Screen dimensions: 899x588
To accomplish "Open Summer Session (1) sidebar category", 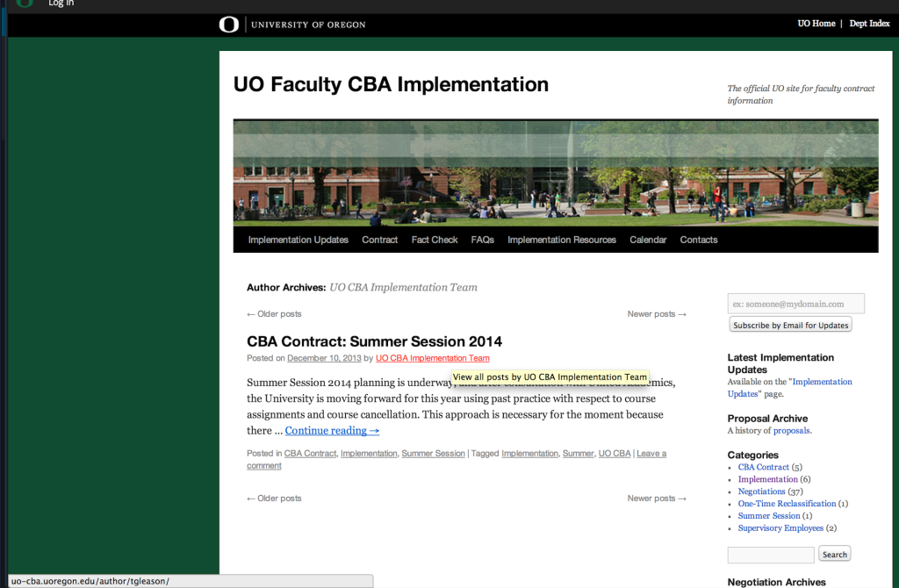I will point(769,516).
